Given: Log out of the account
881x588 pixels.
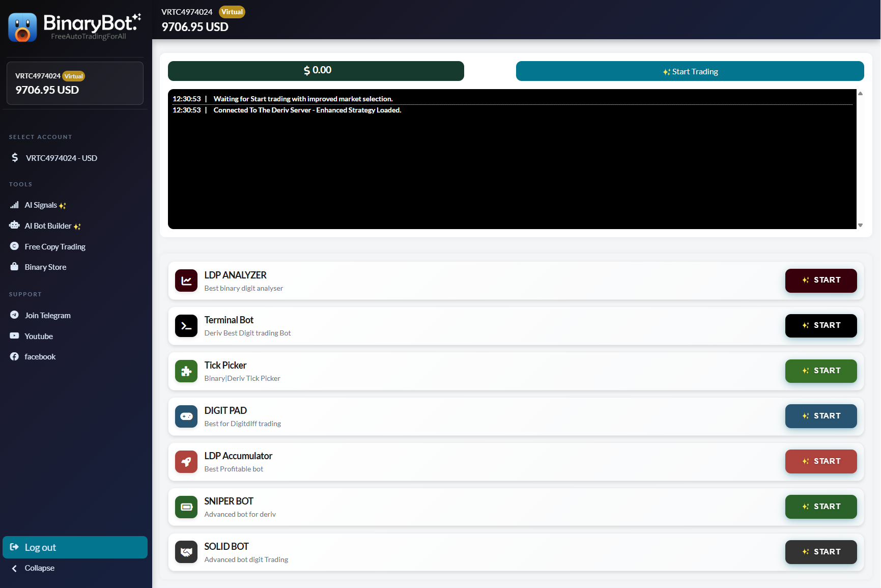Looking at the screenshot, I should pos(75,547).
